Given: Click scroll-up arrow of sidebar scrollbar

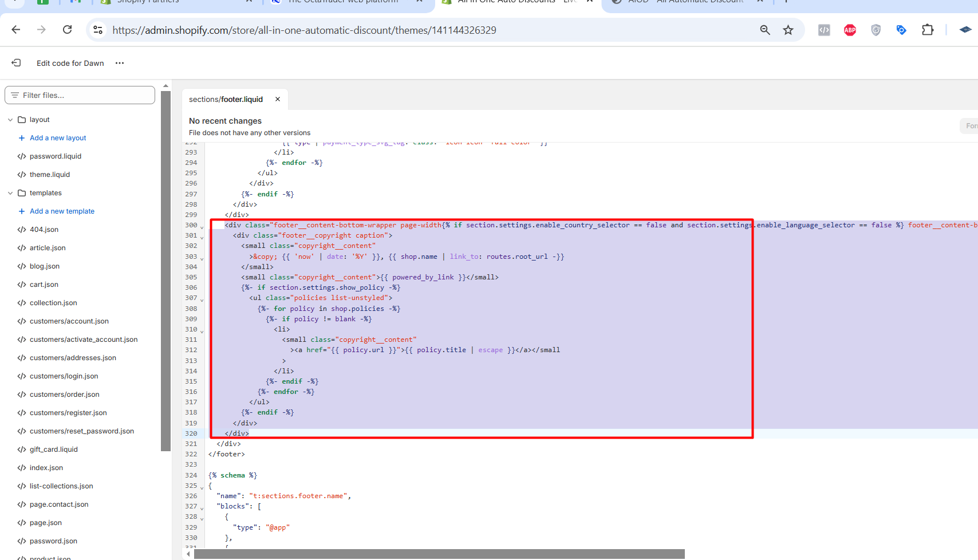Looking at the screenshot, I should (x=166, y=86).
